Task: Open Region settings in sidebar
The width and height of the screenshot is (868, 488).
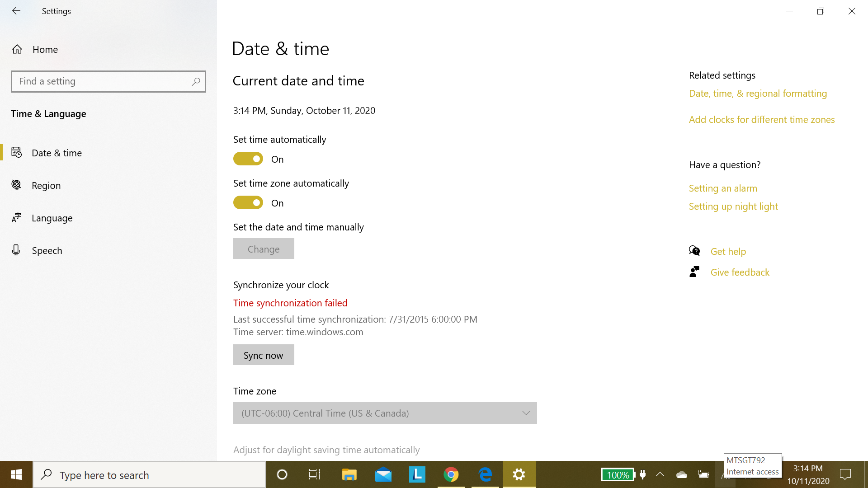Action: (46, 185)
